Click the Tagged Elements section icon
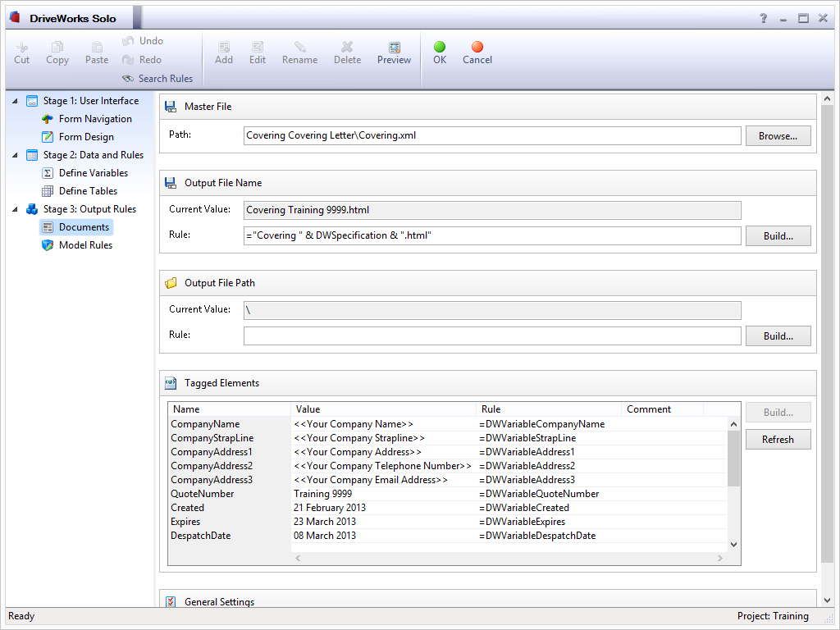This screenshot has width=840, height=630. click(171, 383)
